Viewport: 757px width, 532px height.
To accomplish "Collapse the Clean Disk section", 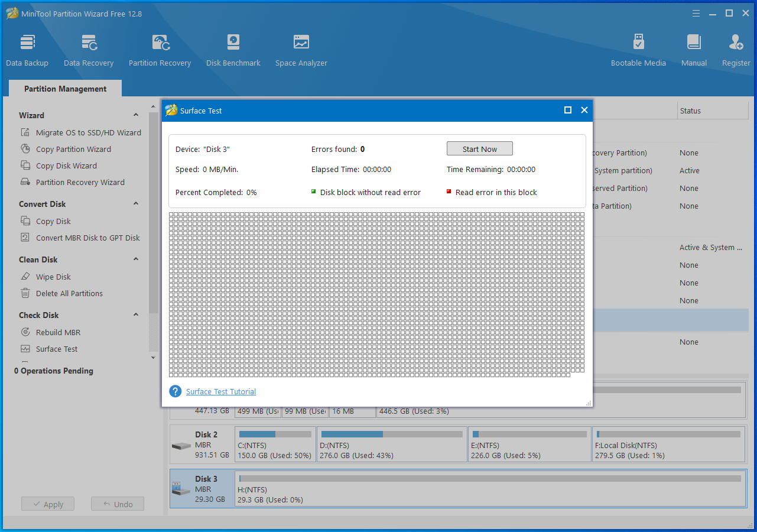I will (x=136, y=259).
